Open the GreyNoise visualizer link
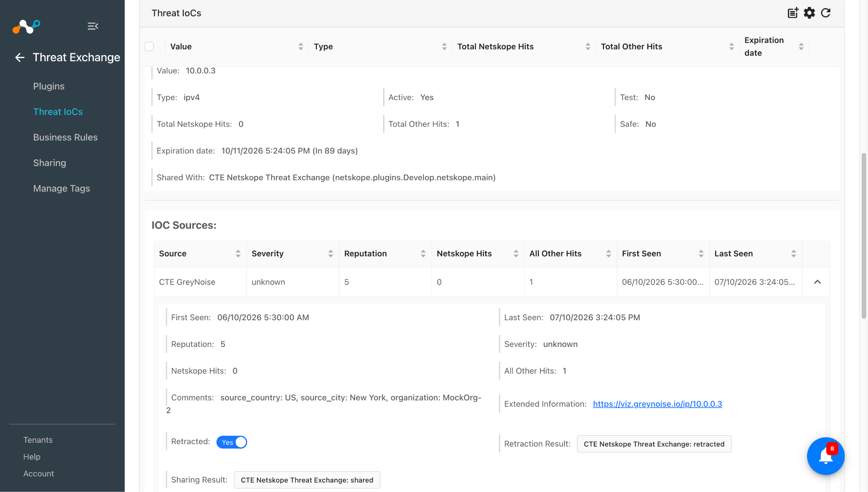Image resolution: width=868 pixels, height=492 pixels. point(657,404)
